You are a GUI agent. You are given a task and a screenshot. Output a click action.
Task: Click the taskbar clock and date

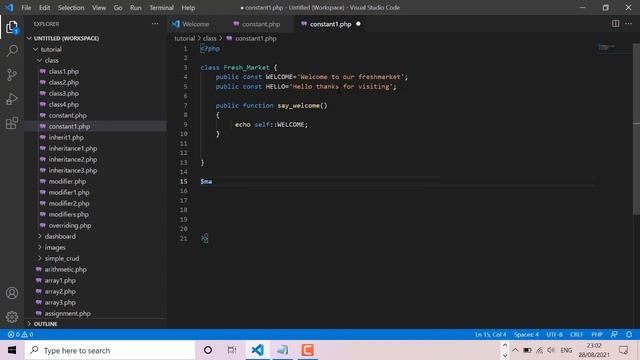click(x=594, y=350)
